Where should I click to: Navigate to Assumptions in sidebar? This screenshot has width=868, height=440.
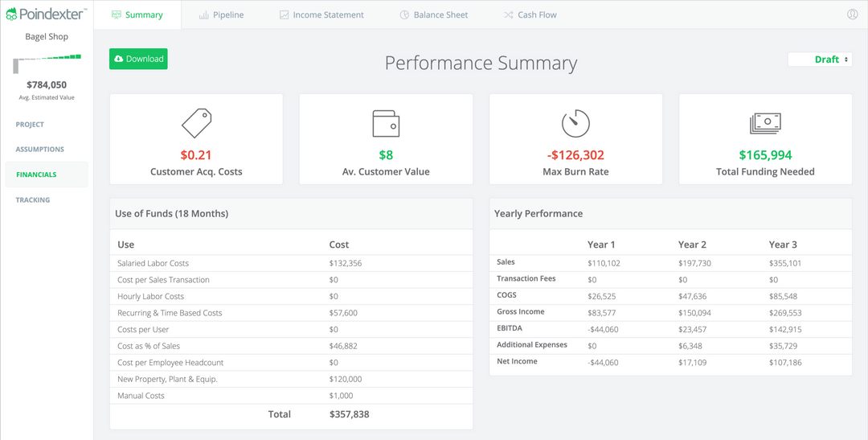click(39, 150)
